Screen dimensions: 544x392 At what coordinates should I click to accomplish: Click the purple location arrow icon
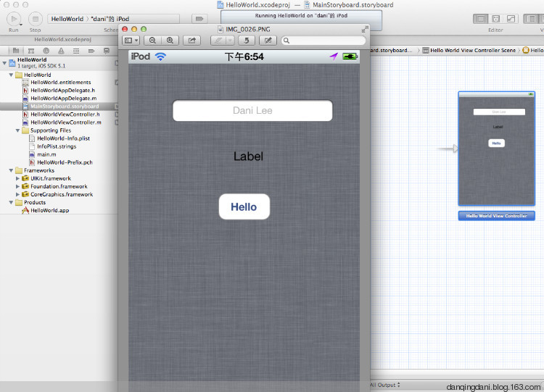(334, 57)
